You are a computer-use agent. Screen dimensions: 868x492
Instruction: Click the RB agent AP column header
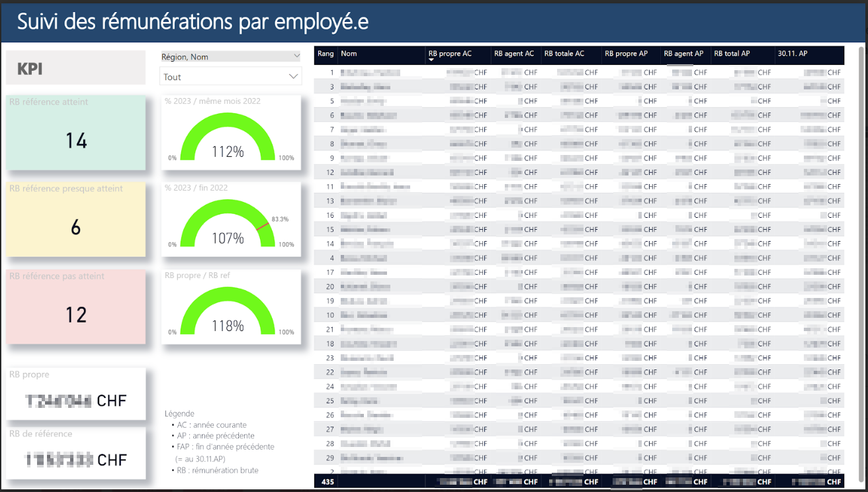tap(683, 54)
